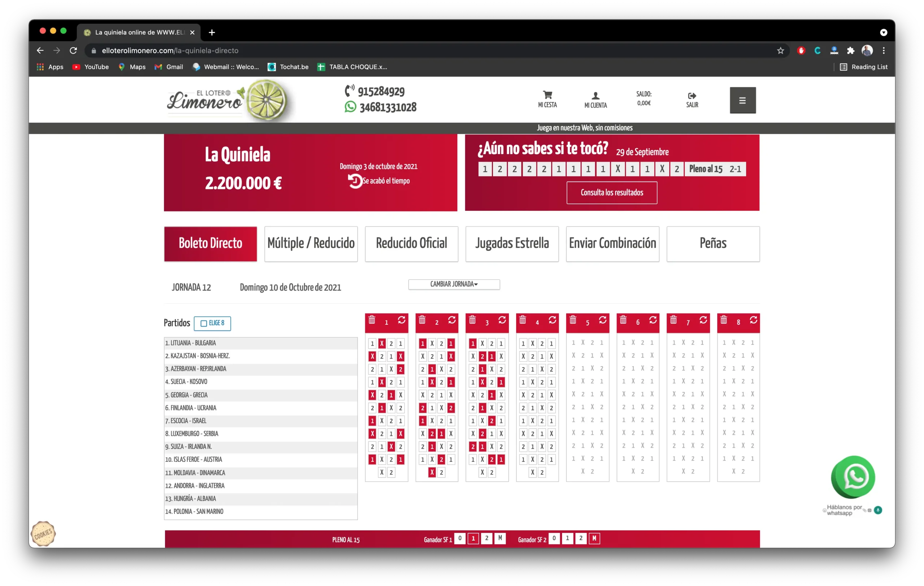924x586 pixels.
Task: Select M for Ganador SF 1
Action: pos(500,538)
